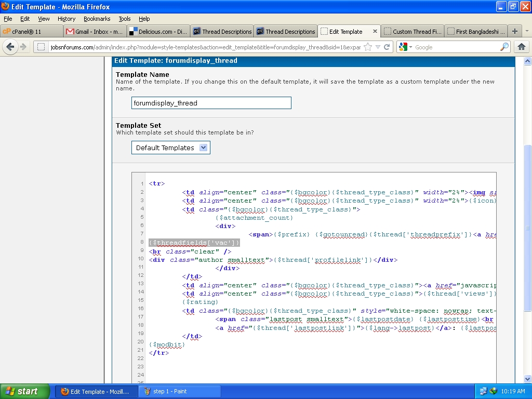Viewport: 532px width, 399px height.
Task: Click the page's vertical scrollbar down arrow
Action: pyautogui.click(x=528, y=379)
